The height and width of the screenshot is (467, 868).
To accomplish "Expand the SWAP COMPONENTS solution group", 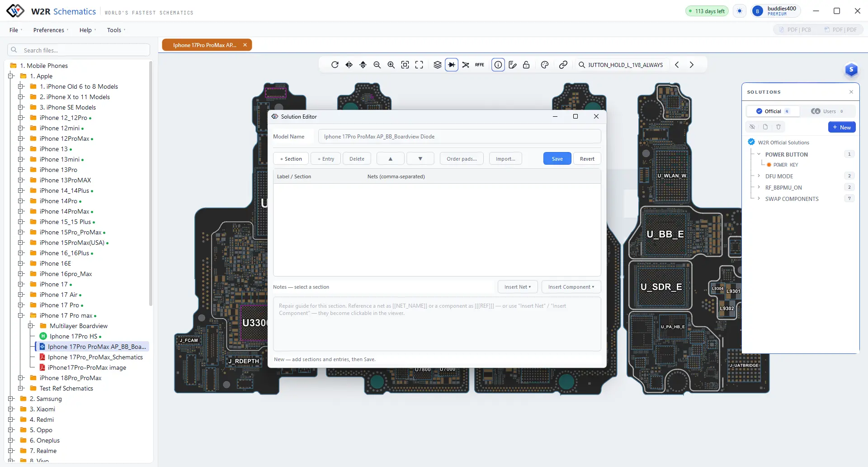I will 759,199.
